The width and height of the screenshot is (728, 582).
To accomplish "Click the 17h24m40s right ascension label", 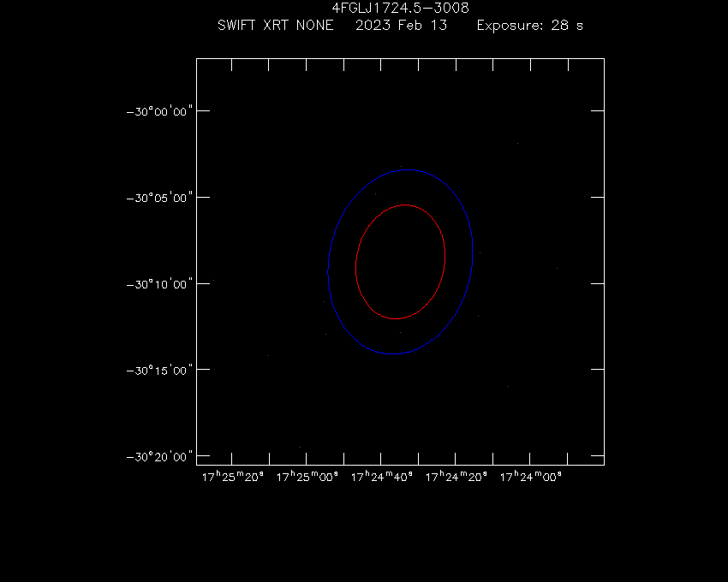I will 382,477.
